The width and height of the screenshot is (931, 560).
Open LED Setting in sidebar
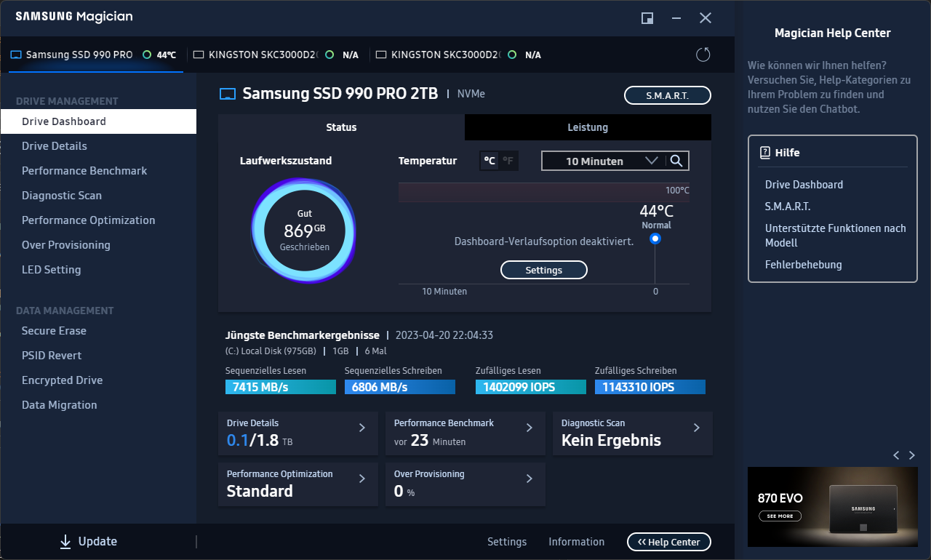98,270
